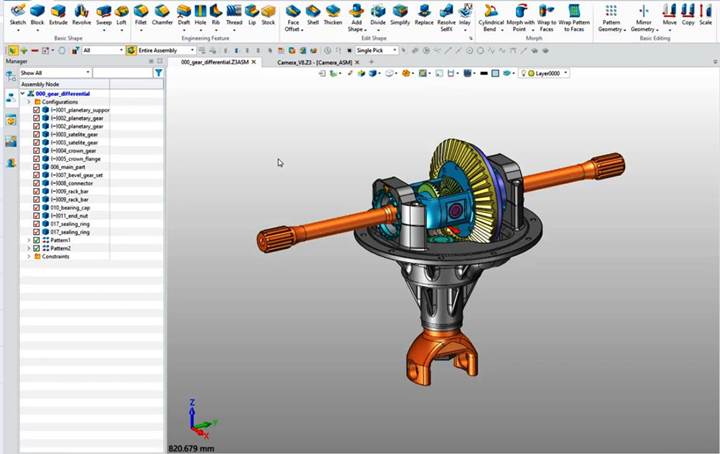Toggle the Pattern1 checkbox

pos(36,240)
